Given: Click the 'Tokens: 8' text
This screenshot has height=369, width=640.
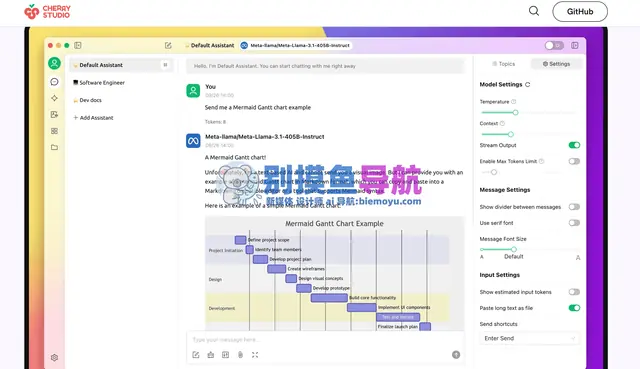Looking at the screenshot, I should pos(215,122).
